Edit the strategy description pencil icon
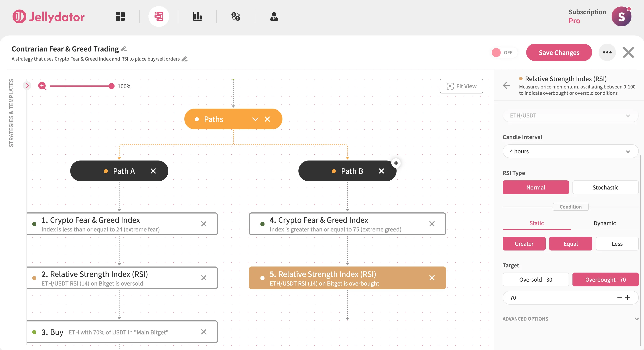This screenshot has width=644, height=350. pyautogui.click(x=185, y=59)
